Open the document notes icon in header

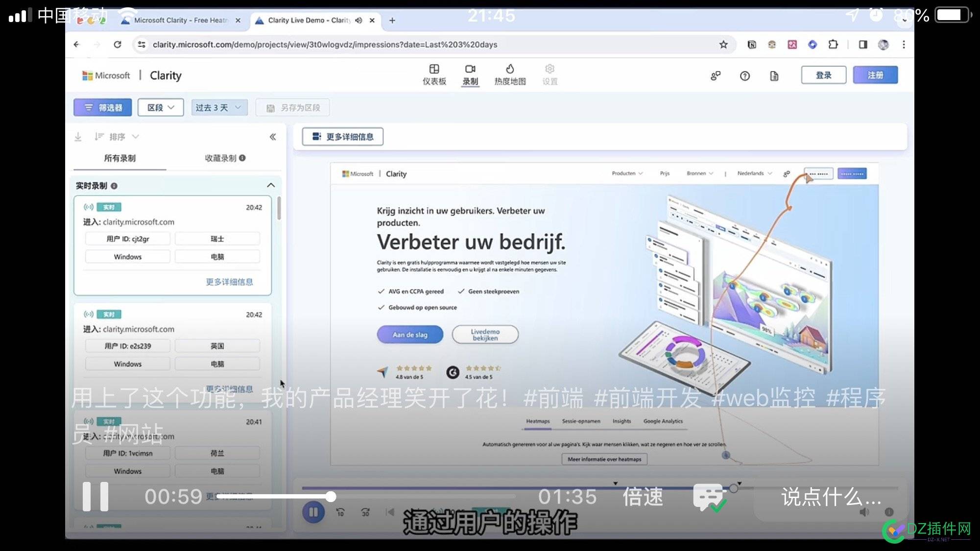pos(774,75)
